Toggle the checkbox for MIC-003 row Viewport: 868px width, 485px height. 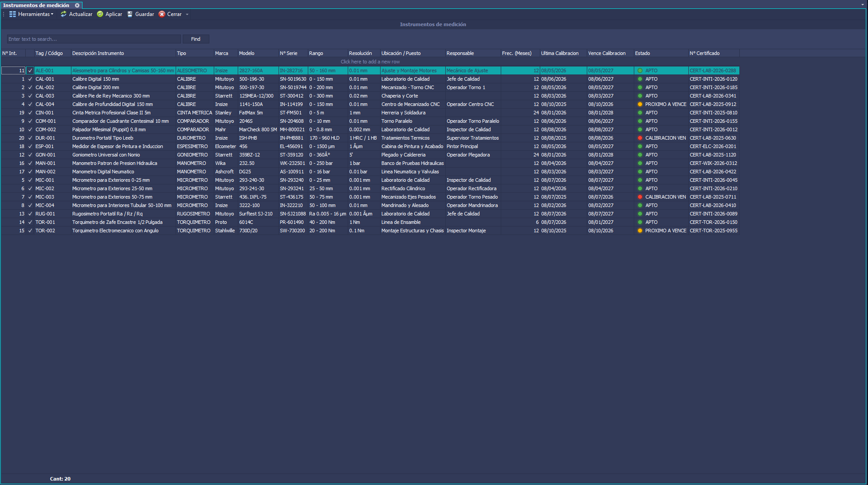click(30, 197)
